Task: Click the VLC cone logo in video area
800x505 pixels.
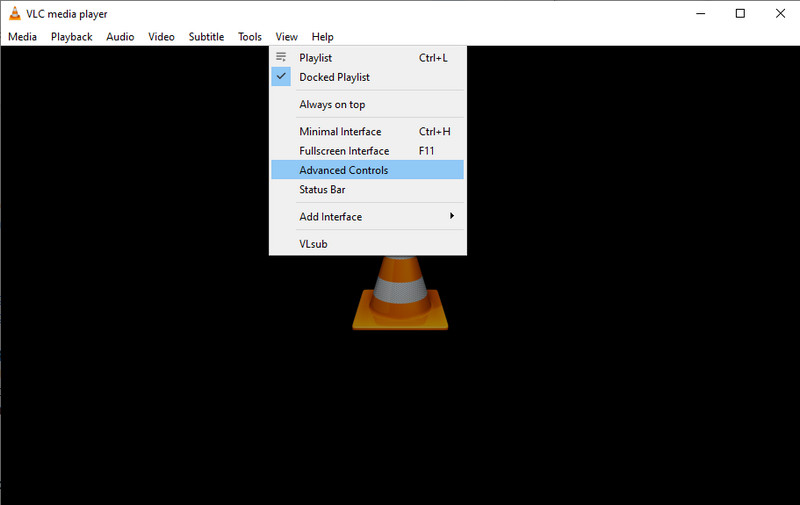Action: pos(400,293)
